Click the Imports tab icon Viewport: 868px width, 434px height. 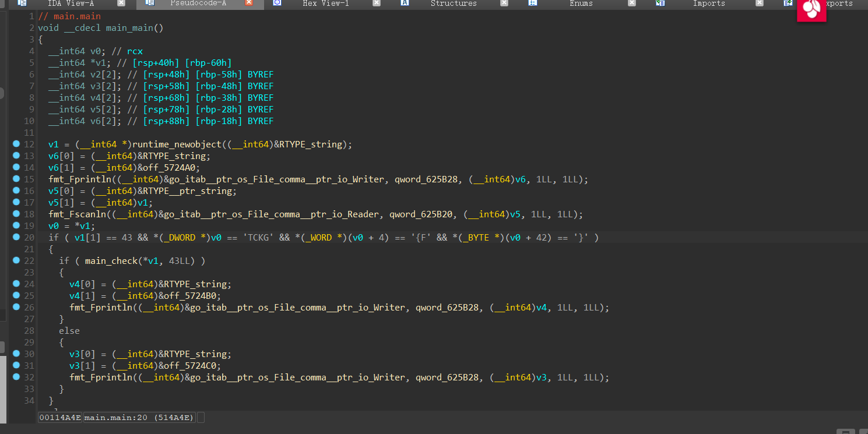(660, 3)
